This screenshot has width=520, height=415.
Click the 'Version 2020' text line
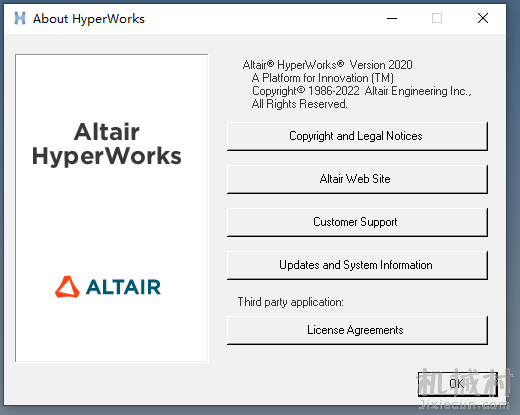[327, 65]
